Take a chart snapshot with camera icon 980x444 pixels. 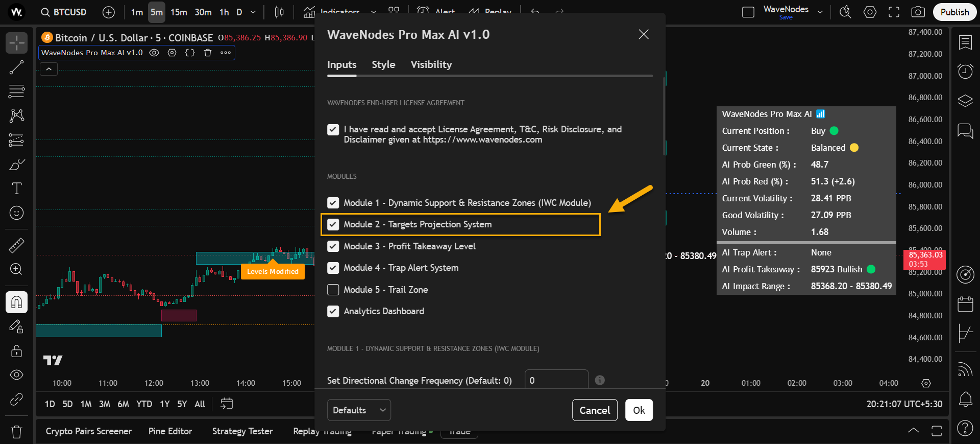(x=918, y=12)
